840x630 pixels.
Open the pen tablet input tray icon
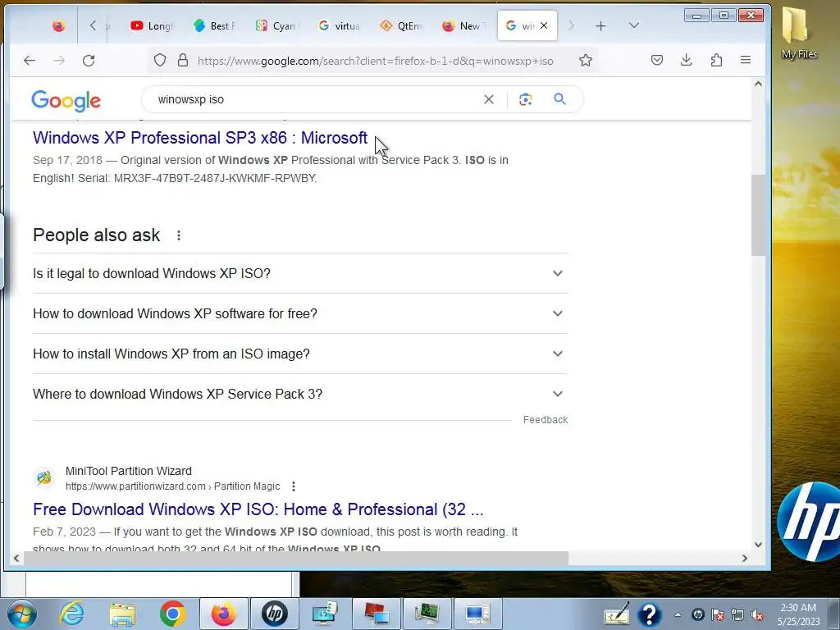617,614
